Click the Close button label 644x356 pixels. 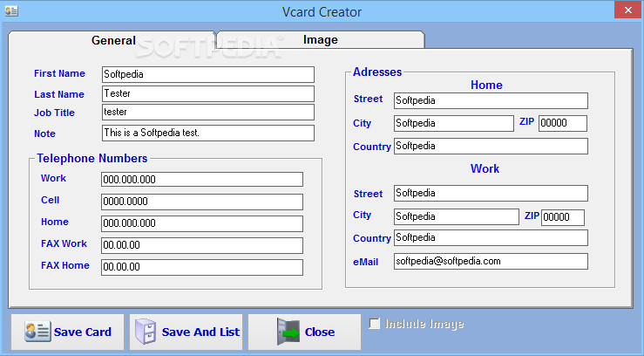(320, 332)
